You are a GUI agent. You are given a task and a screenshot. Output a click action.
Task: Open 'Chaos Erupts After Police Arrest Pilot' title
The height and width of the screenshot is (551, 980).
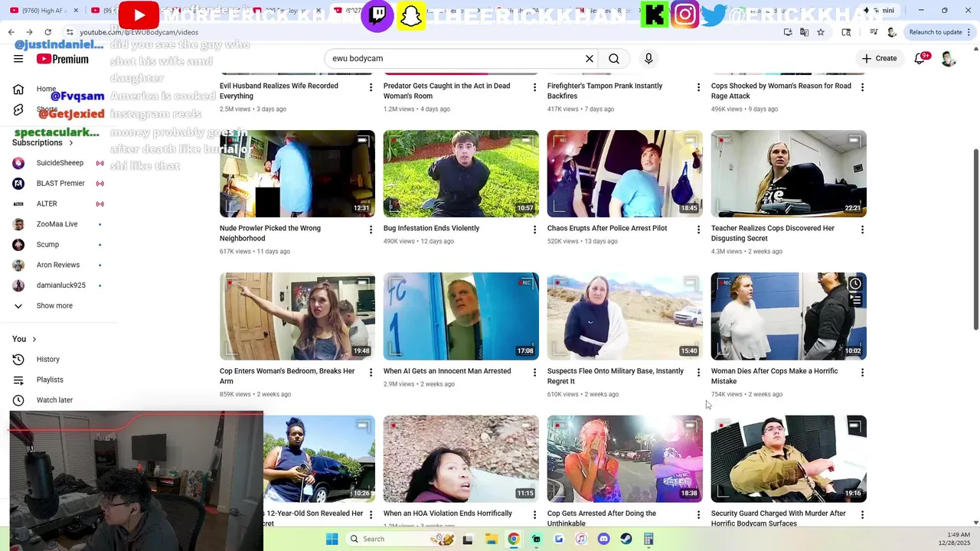point(607,228)
